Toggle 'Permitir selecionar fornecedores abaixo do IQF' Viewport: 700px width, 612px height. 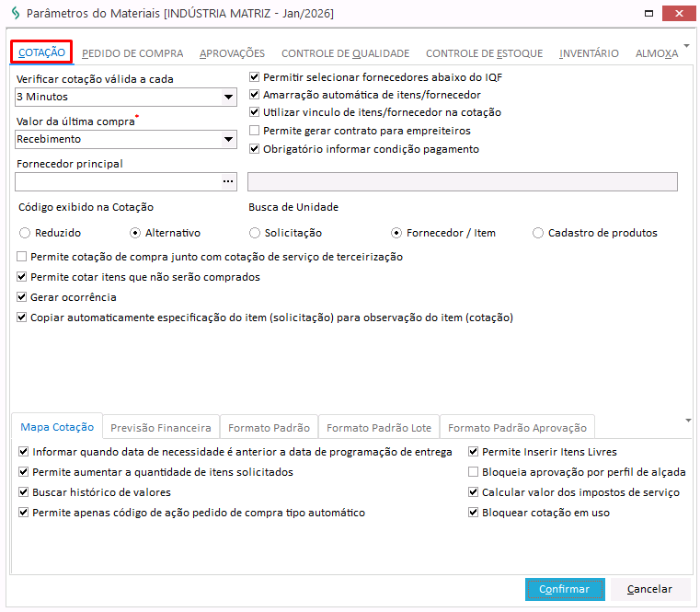[254, 77]
